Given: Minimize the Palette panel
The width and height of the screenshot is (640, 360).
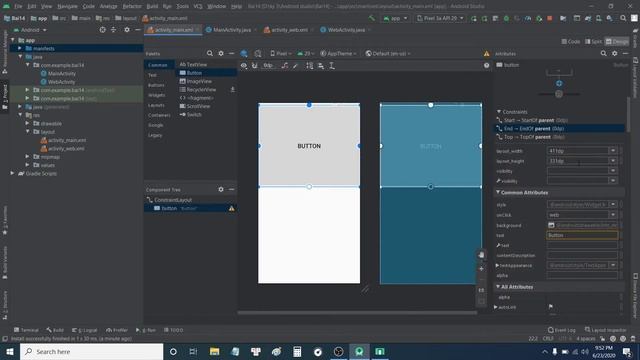Looking at the screenshot, I should pos(231,53).
